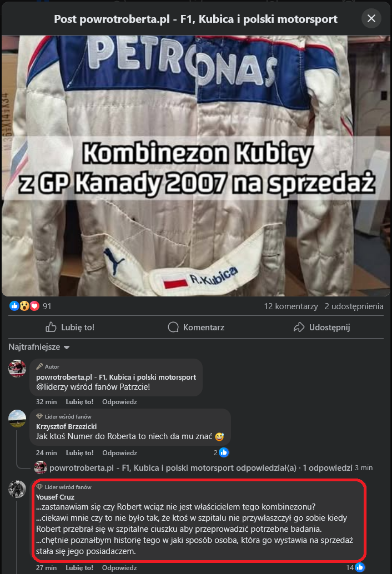Click Yousef Cruz's name

[x=55, y=497]
